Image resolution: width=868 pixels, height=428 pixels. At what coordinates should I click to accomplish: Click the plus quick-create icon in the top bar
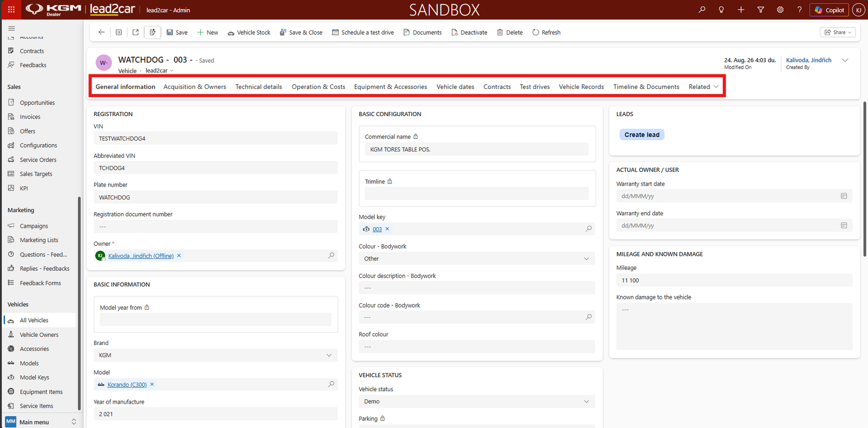point(741,10)
